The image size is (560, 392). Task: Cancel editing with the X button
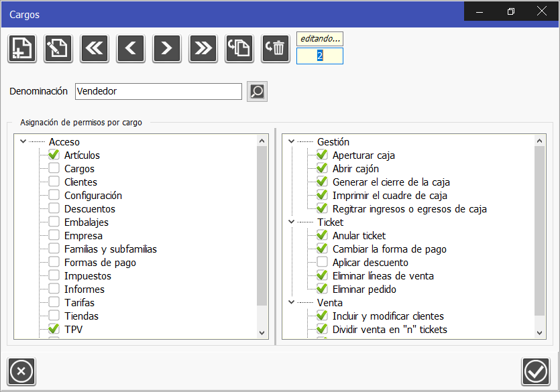coord(21,371)
